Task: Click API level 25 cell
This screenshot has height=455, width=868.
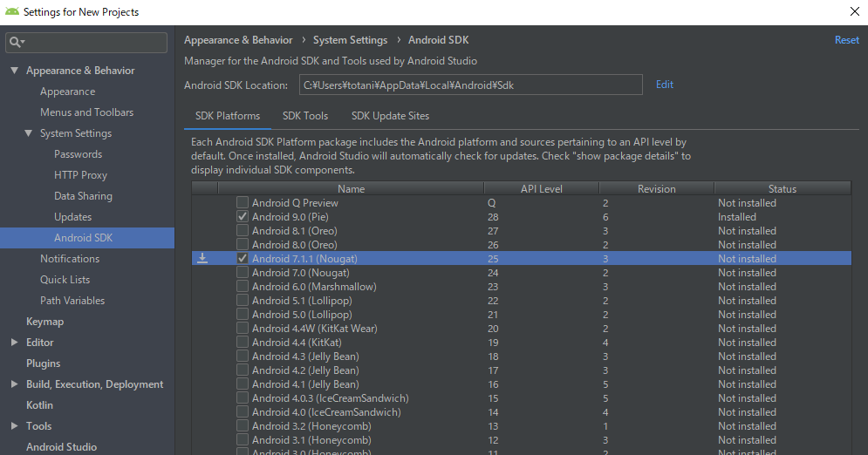Action: click(493, 259)
